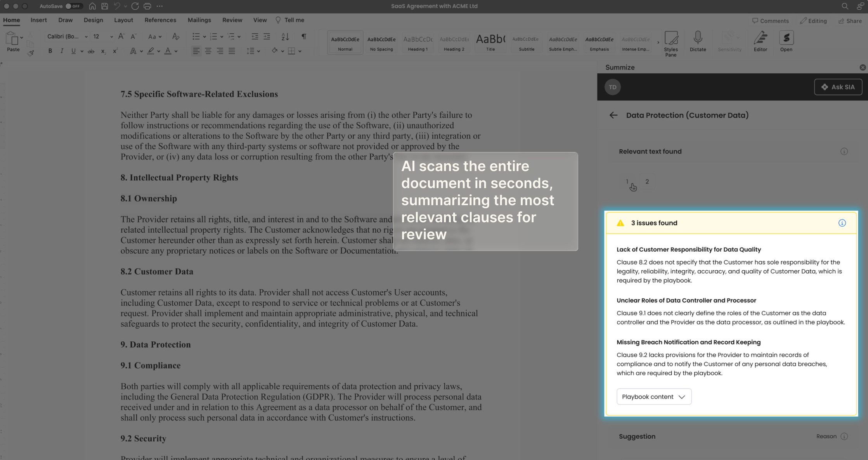
Task: Apply the text highlight color
Action: tap(151, 51)
